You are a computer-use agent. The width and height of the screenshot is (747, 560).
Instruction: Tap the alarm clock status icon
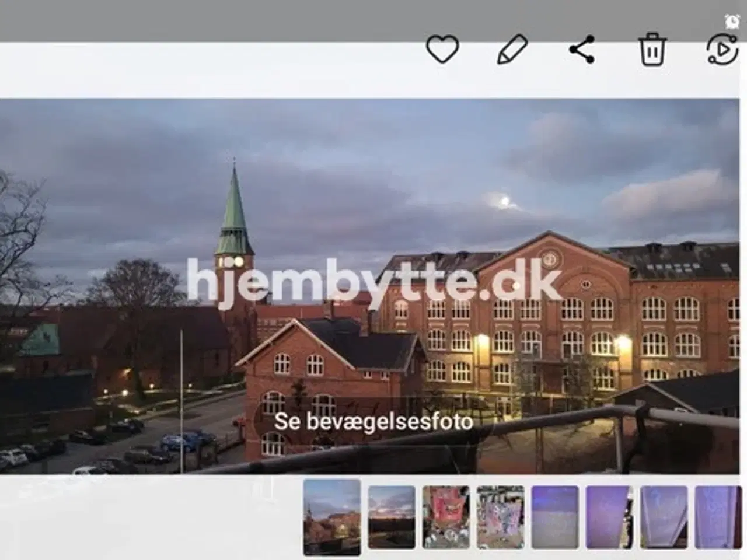tap(732, 22)
